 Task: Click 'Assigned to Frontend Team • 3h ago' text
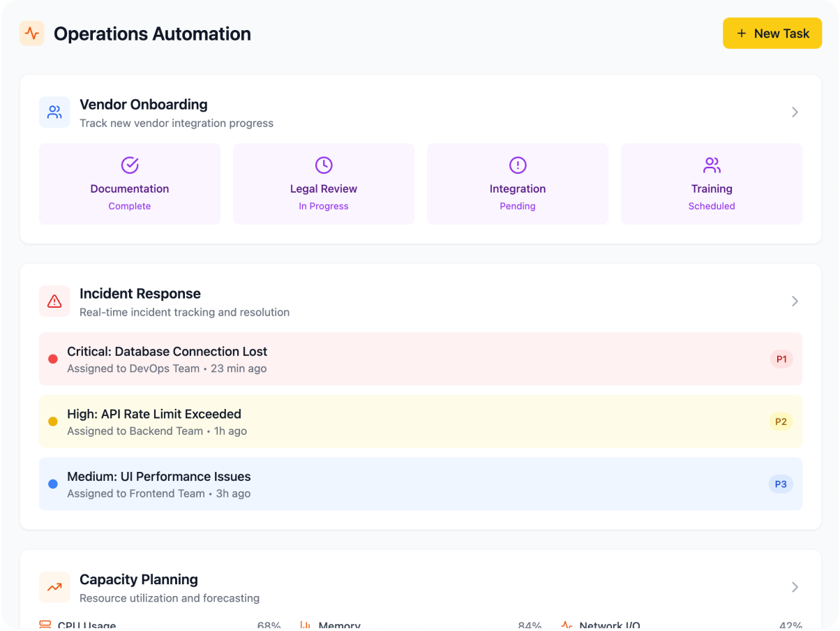159,493
